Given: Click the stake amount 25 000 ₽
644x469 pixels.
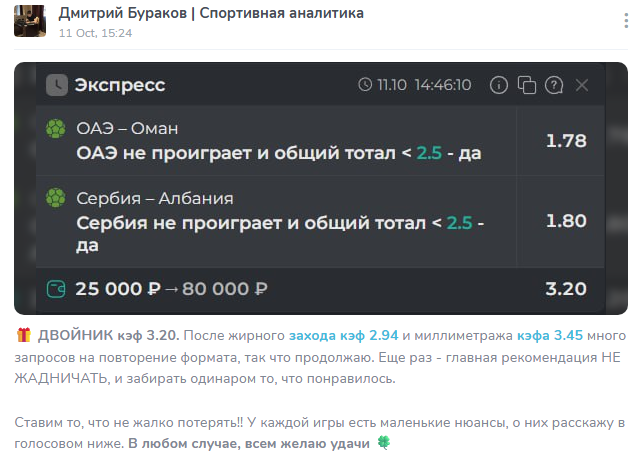Looking at the screenshot, I should (118, 289).
